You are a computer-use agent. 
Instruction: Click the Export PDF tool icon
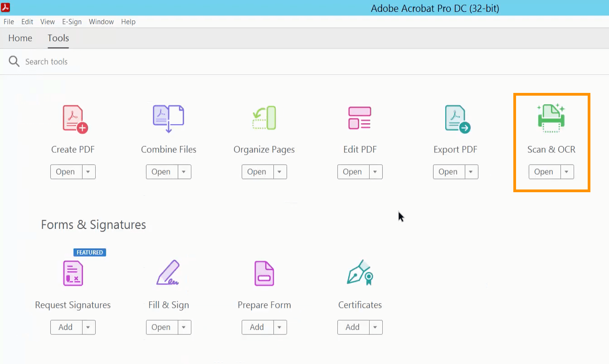click(457, 119)
